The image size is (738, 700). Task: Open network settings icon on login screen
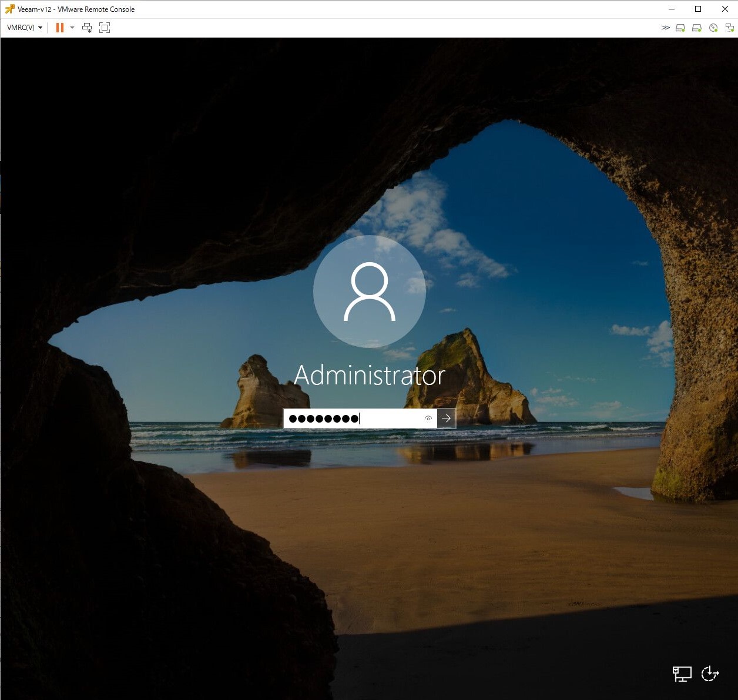pyautogui.click(x=682, y=674)
